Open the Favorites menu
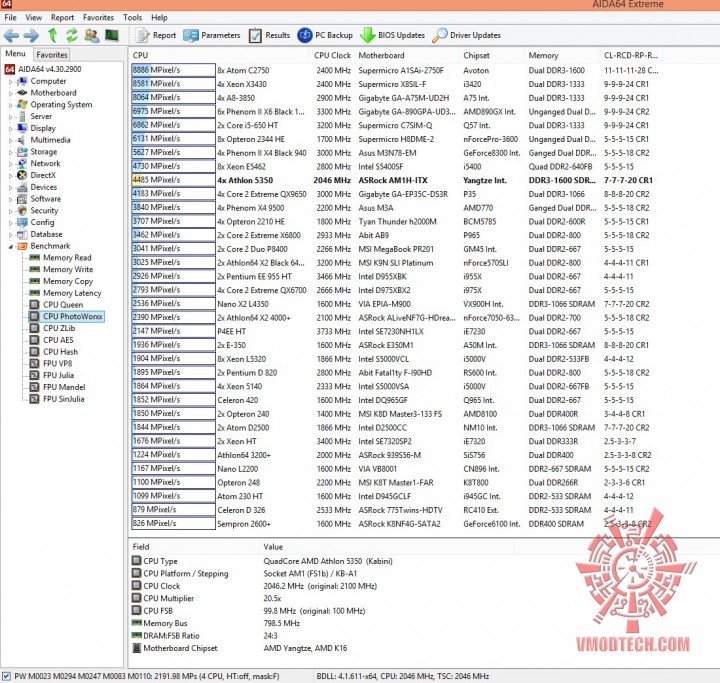 98,17
